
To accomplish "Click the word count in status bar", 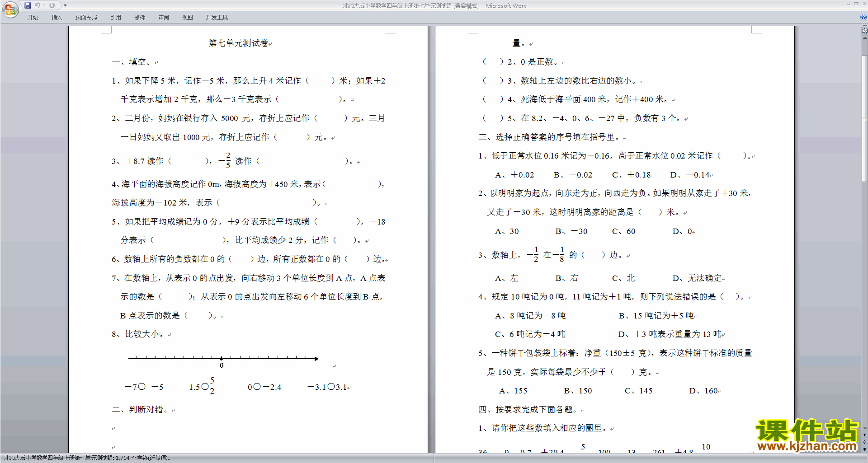I will click(143, 458).
